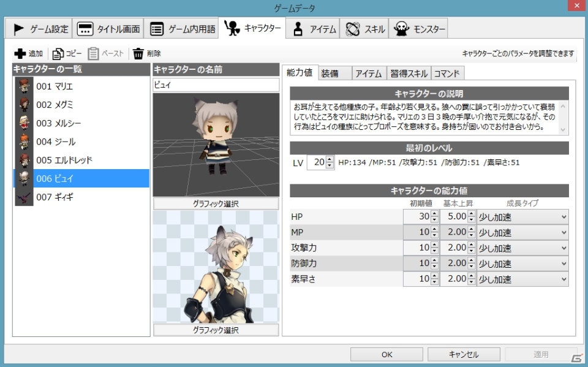
Task: Click the character portrait illustration preview
Action: (x=216, y=267)
